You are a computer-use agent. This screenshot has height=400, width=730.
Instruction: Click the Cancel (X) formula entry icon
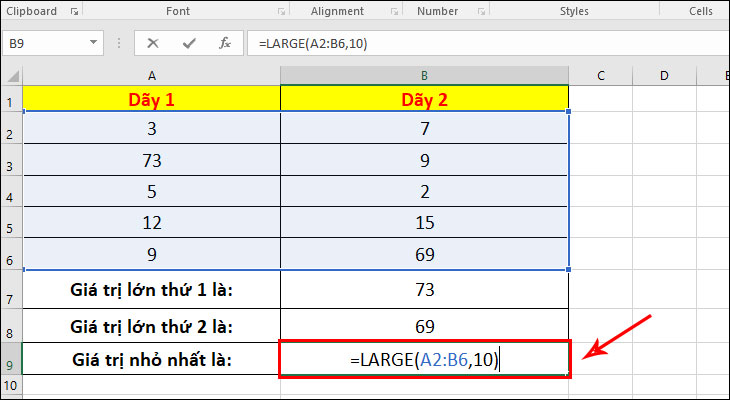pos(153,44)
